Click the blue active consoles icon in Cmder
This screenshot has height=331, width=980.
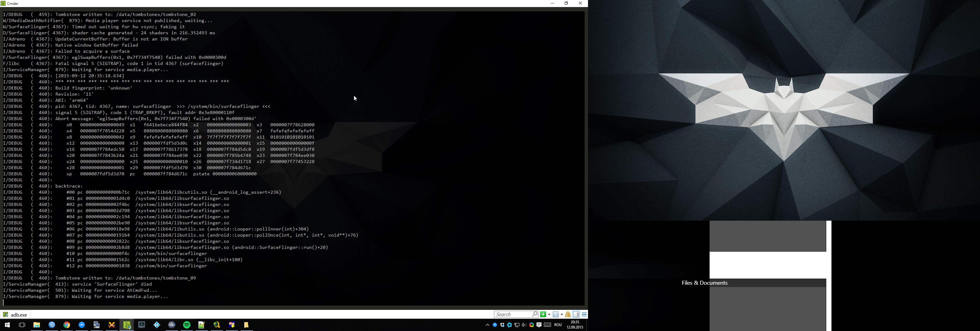click(x=556, y=314)
